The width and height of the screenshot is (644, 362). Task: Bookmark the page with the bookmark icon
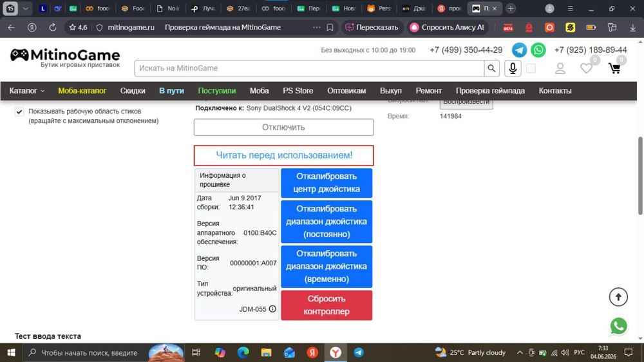tap(330, 28)
